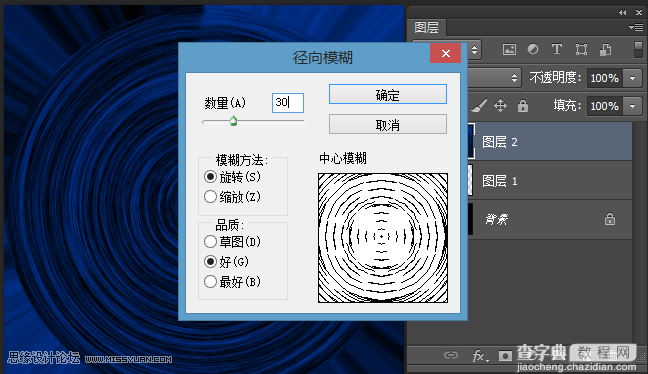Select the 图层 1 layer
The width and height of the screenshot is (648, 374).
tap(550, 181)
